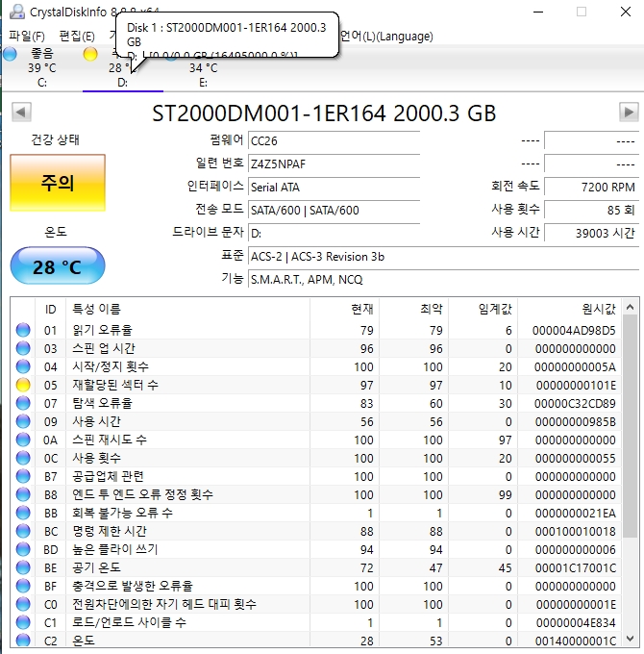The image size is (644, 654).
Task: Click the blue status icon for attribute C1
Action: (23, 622)
